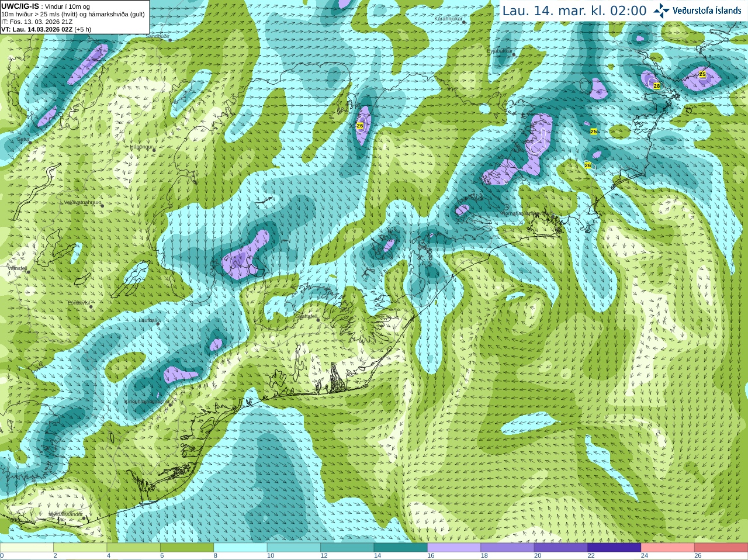Click the 14–16 m/s dark teal legend swatch
748x560 pixels.
(x=401, y=548)
